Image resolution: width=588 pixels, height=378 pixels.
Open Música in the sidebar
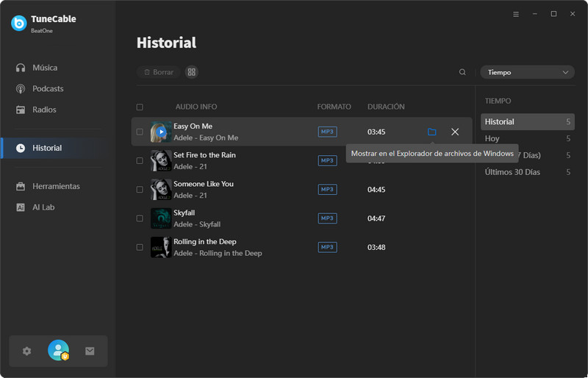coord(45,68)
